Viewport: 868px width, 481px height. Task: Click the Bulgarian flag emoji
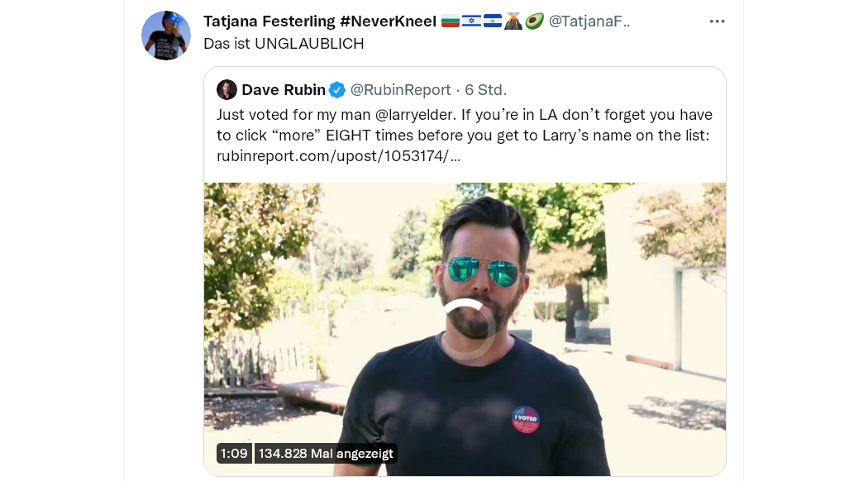450,21
